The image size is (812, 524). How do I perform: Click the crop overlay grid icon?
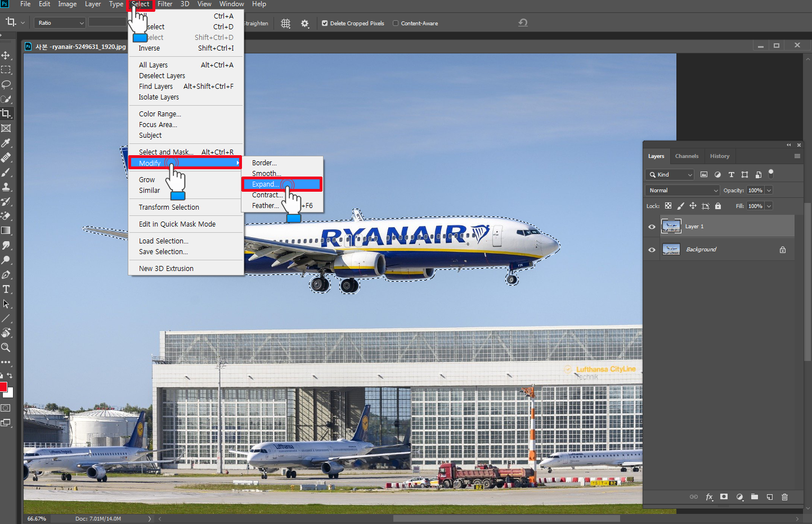click(286, 24)
